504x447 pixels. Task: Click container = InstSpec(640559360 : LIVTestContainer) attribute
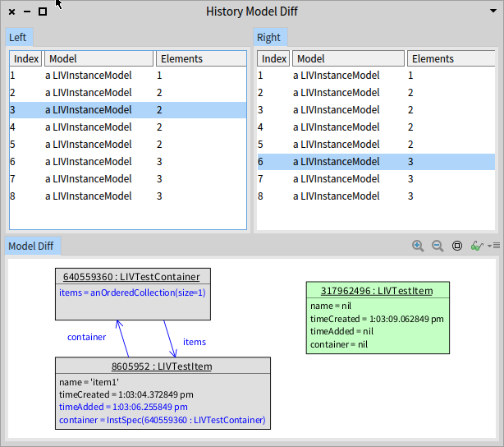pos(163,420)
